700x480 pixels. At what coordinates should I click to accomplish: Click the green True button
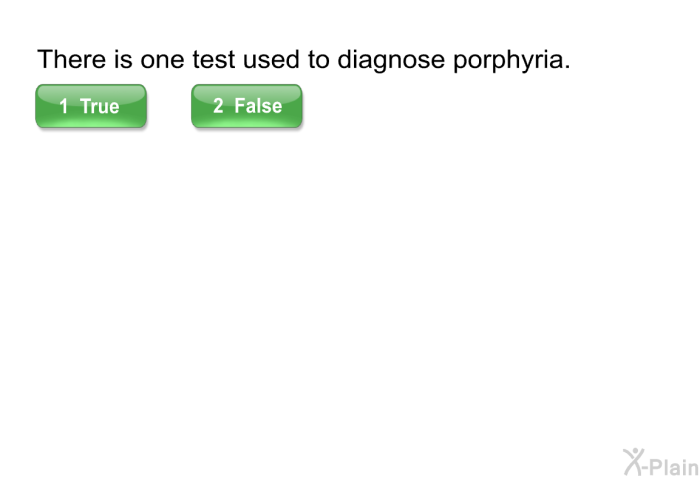91,106
